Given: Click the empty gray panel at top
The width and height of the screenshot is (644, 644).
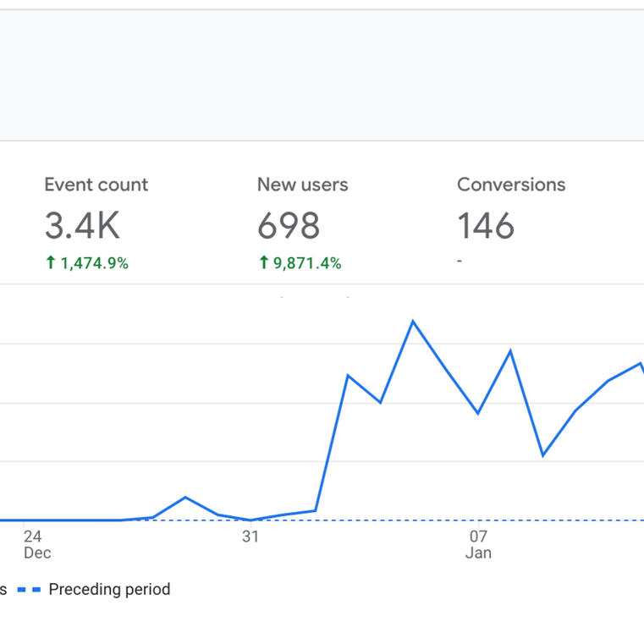Looking at the screenshot, I should [322, 75].
